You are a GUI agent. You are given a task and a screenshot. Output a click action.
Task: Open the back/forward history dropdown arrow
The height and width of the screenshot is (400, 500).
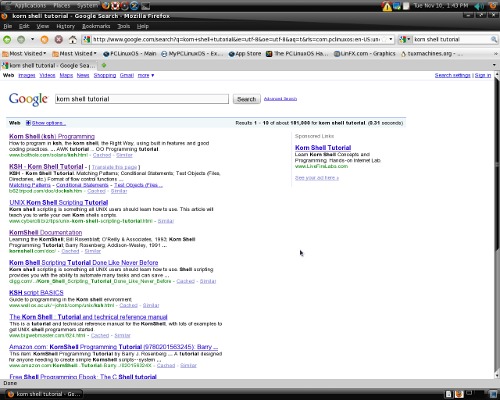(32, 39)
